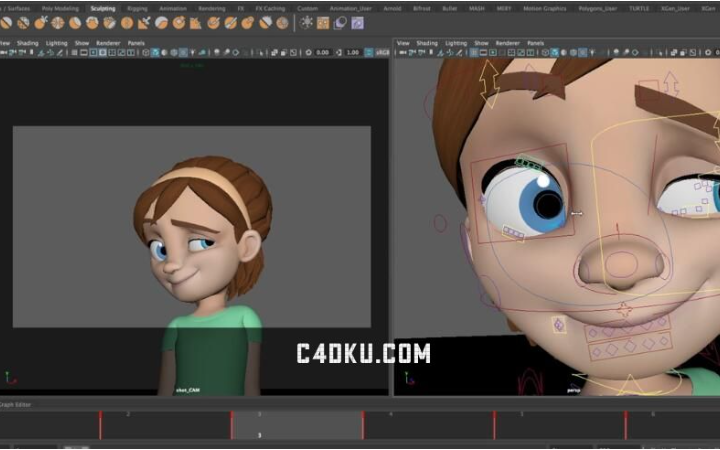Open the right panel's Shading menu

coord(427,43)
